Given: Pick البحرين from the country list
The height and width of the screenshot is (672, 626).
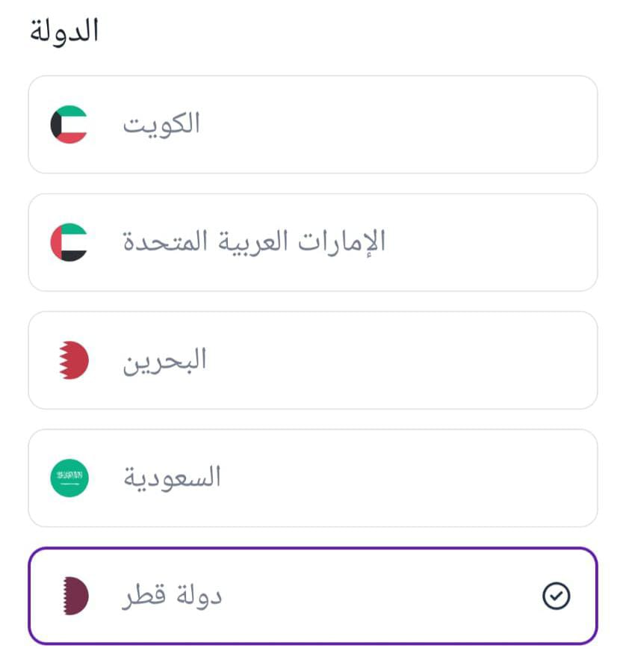Looking at the screenshot, I should pyautogui.click(x=312, y=360).
